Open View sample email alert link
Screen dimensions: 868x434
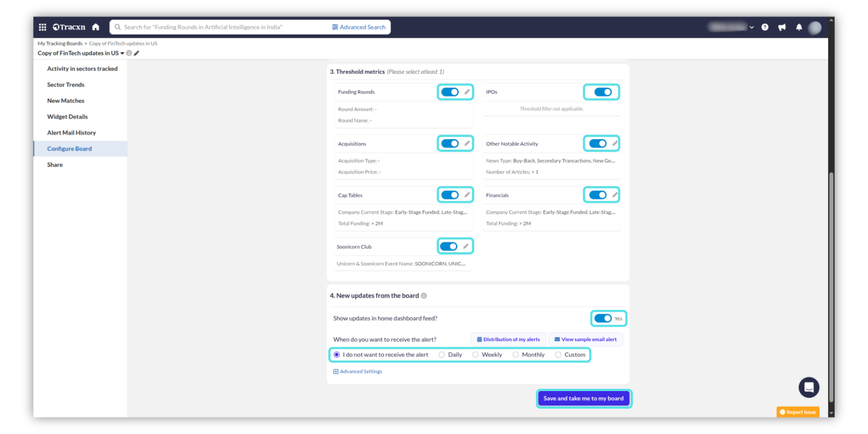click(x=585, y=340)
